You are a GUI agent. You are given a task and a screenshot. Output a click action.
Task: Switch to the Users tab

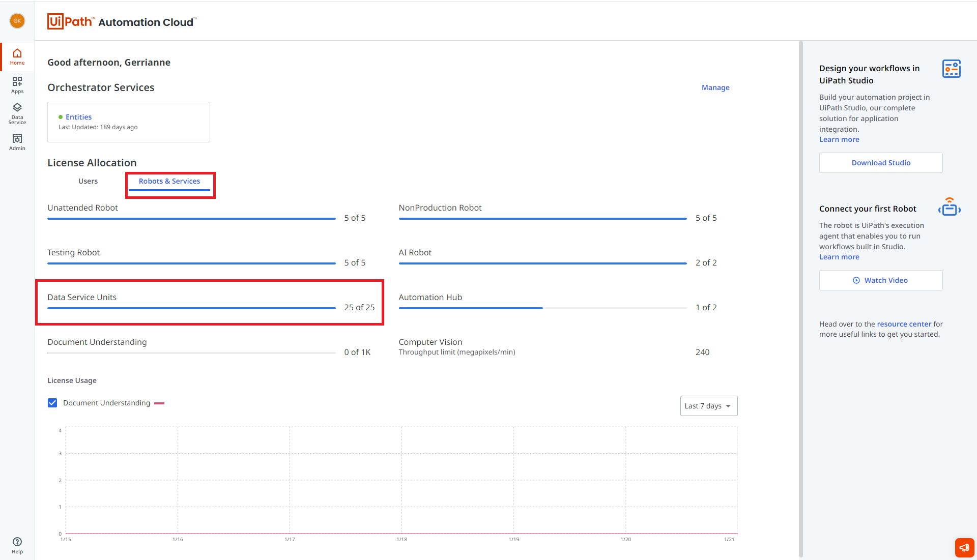(x=88, y=181)
